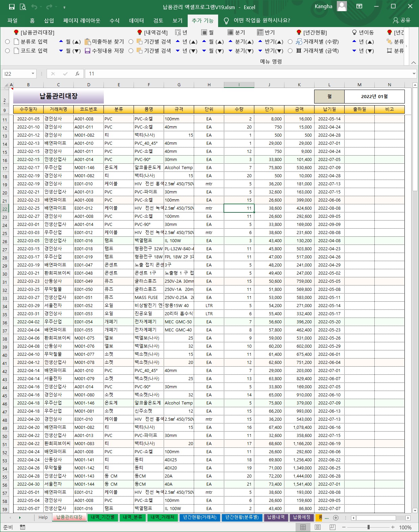Add a new sheet with plus icon
The width and height of the screenshot is (419, 532).
click(336, 517)
